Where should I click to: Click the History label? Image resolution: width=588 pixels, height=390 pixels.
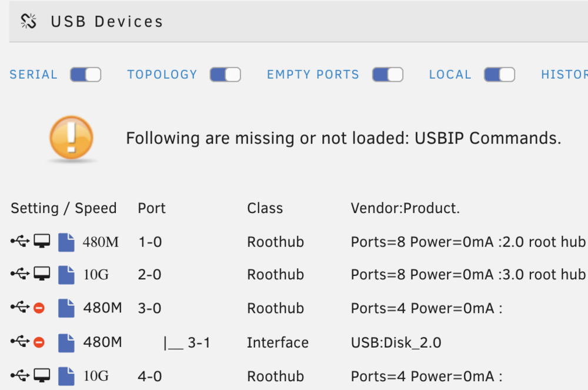[564, 74]
